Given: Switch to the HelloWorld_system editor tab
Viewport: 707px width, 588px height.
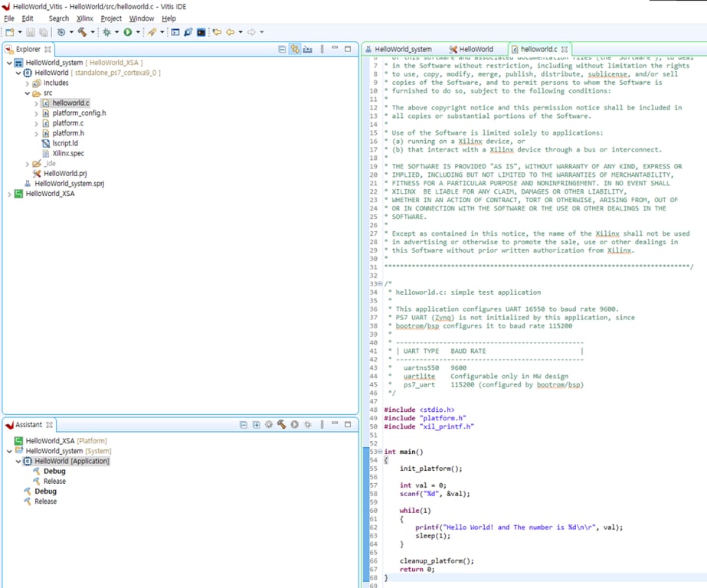Looking at the screenshot, I should tap(402, 49).
